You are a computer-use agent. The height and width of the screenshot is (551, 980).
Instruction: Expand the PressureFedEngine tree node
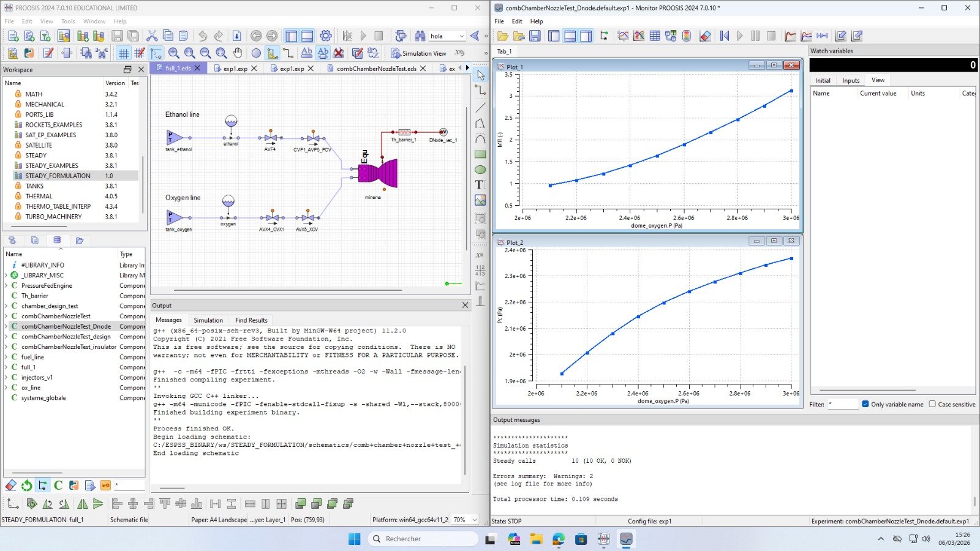(6, 285)
